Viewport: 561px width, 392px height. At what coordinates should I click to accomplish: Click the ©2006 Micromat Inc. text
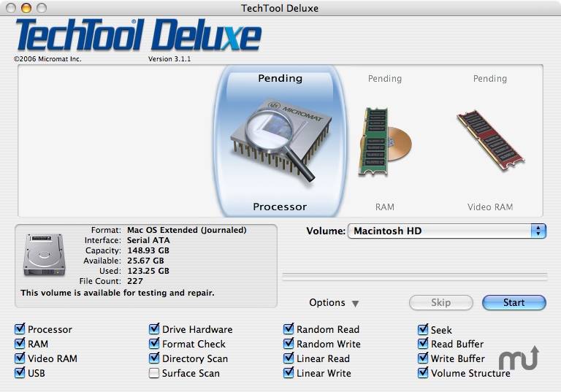[47, 59]
